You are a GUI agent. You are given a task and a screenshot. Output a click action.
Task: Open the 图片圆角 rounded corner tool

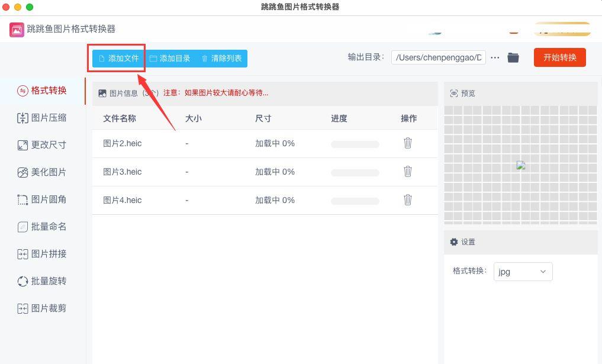click(x=41, y=199)
